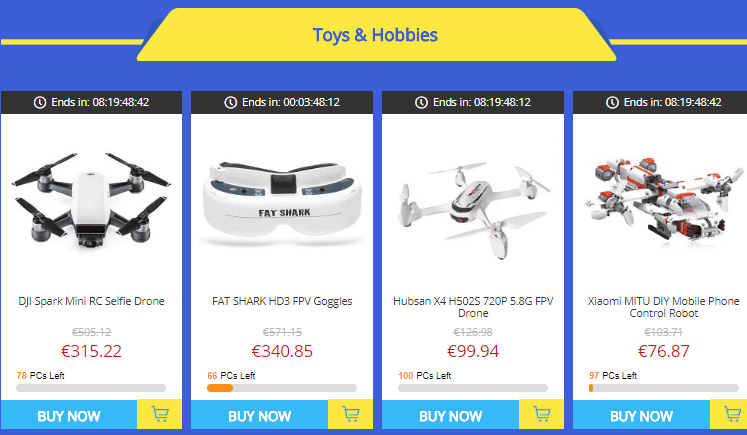
Task: Click clock icon on FAT SHARK timer
Action: [x=231, y=102]
